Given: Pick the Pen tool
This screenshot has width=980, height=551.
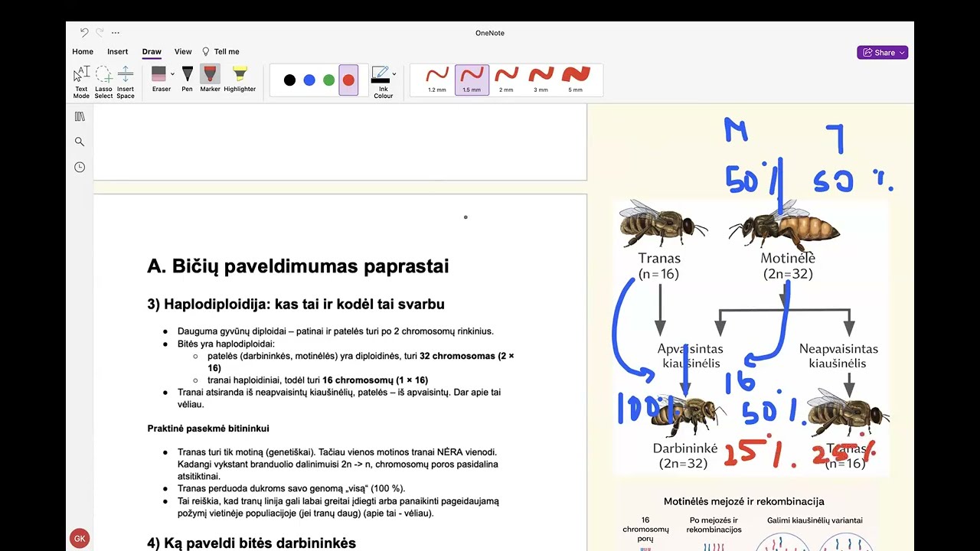Looking at the screenshot, I should click(187, 79).
